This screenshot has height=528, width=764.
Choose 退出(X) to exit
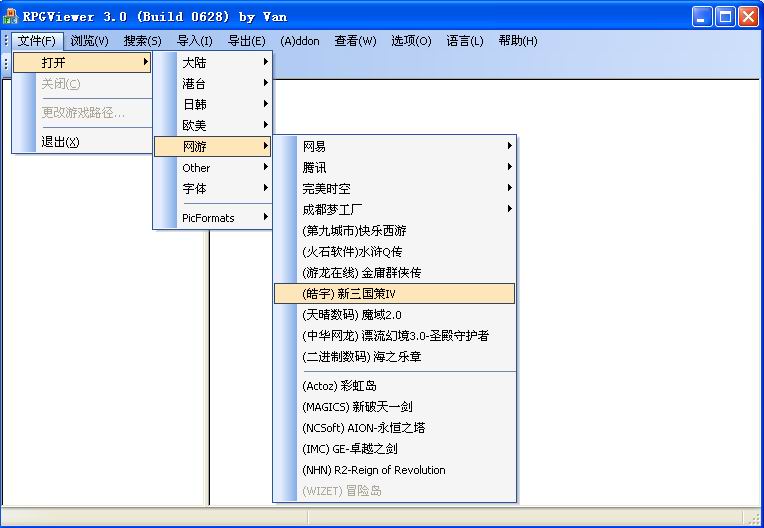tap(82, 142)
